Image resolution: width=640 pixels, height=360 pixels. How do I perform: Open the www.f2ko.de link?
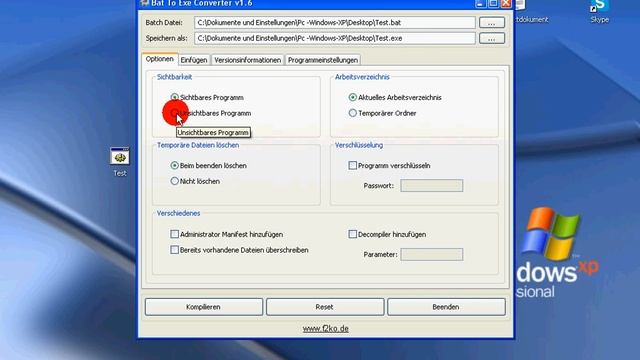326,329
